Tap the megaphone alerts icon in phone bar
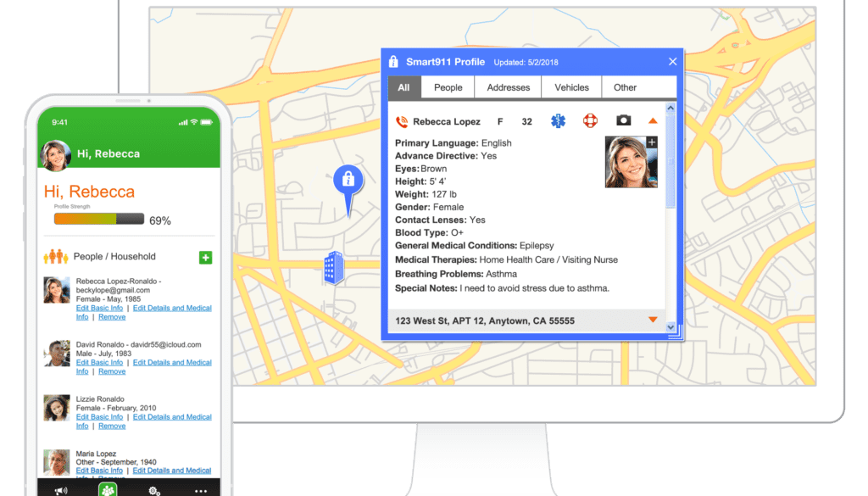 pos(61,491)
